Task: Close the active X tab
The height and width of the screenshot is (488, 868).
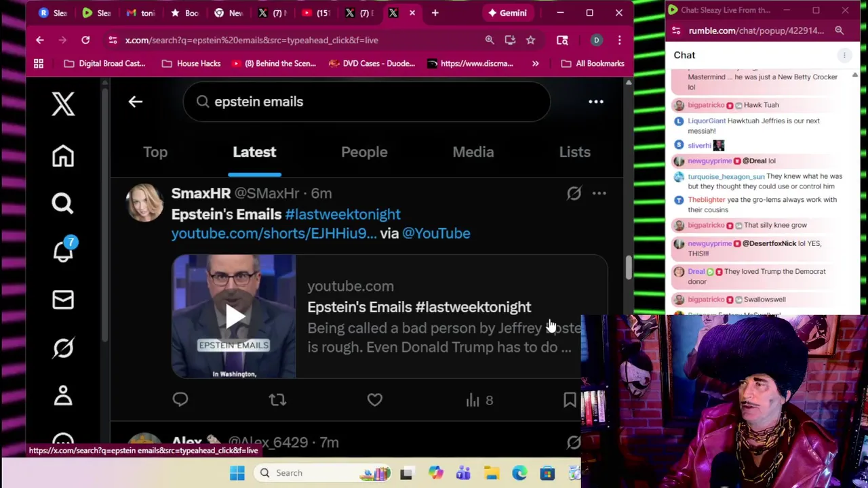Action: [412, 13]
